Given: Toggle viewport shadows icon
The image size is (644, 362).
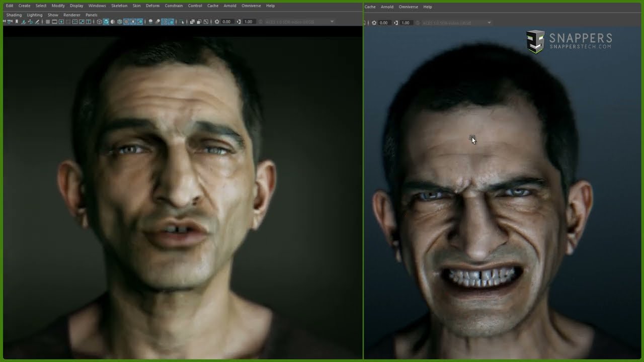Looking at the screenshot, I should pyautogui.click(x=140, y=22).
